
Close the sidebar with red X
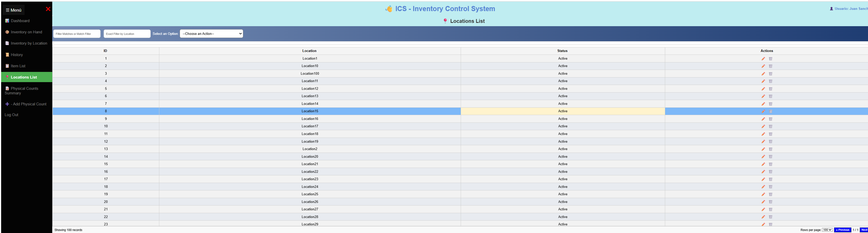click(48, 9)
